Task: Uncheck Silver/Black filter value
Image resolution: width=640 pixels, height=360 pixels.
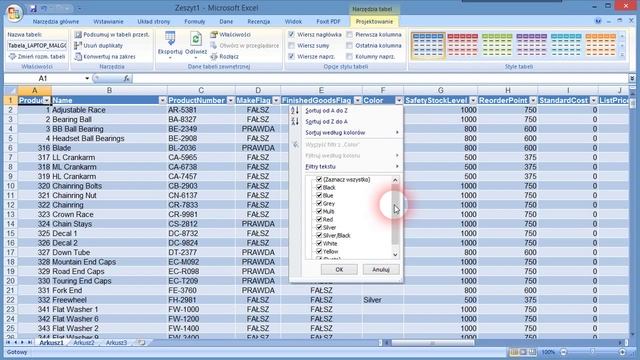Action: tap(319, 235)
